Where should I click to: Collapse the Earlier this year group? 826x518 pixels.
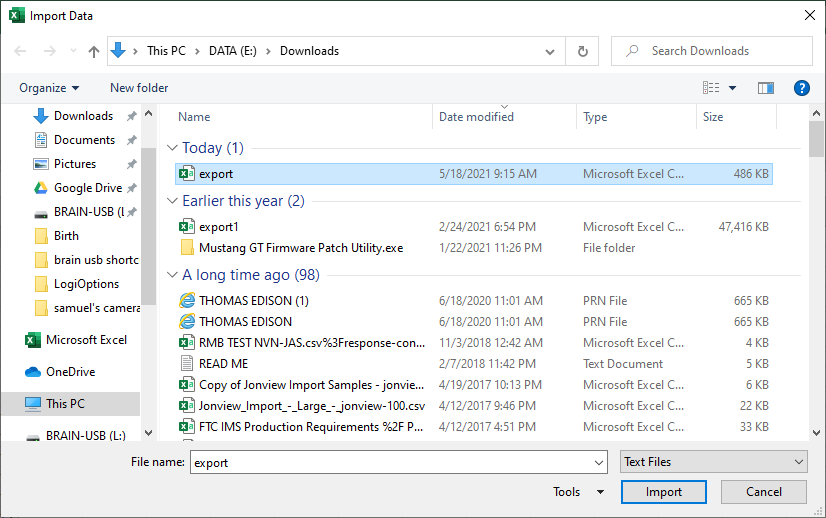[171, 201]
